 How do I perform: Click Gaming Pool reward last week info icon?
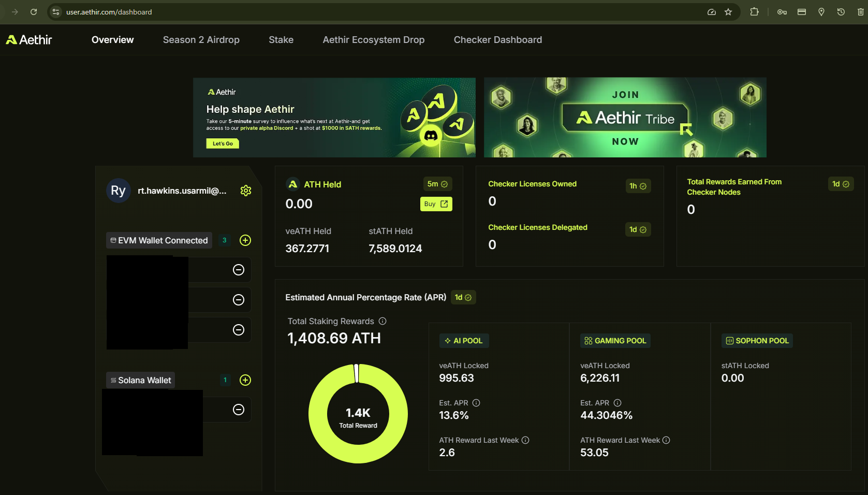pos(666,440)
